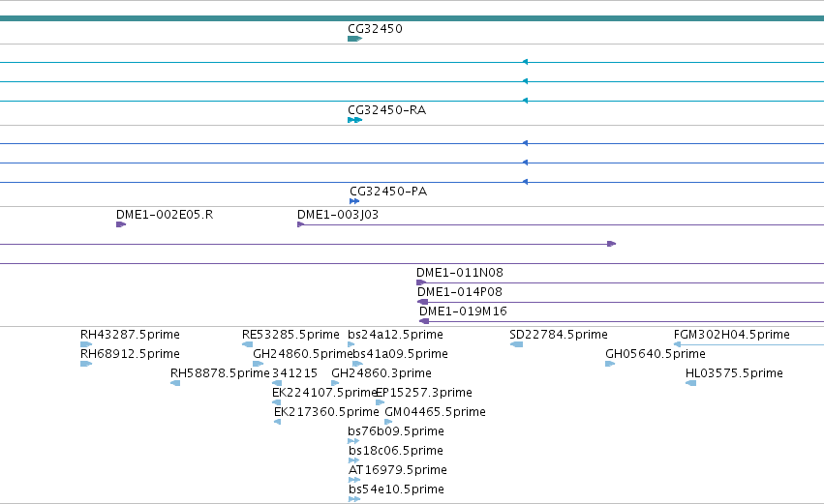
Task: Click the EK224107.5prime EST arrow
Action: [276, 403]
